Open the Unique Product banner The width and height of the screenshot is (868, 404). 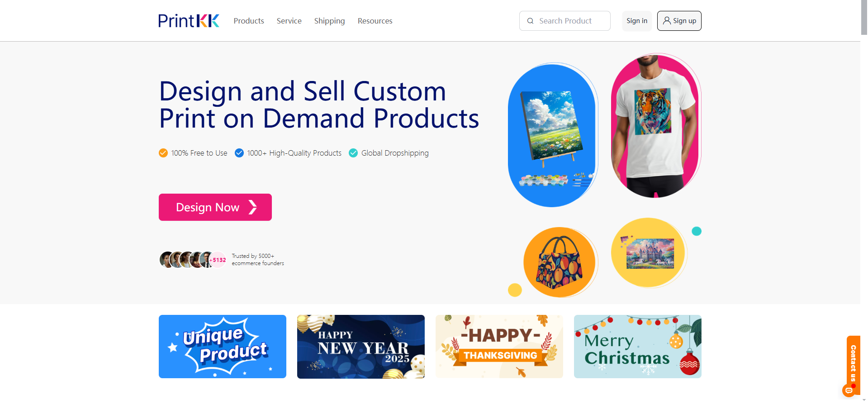tap(223, 347)
